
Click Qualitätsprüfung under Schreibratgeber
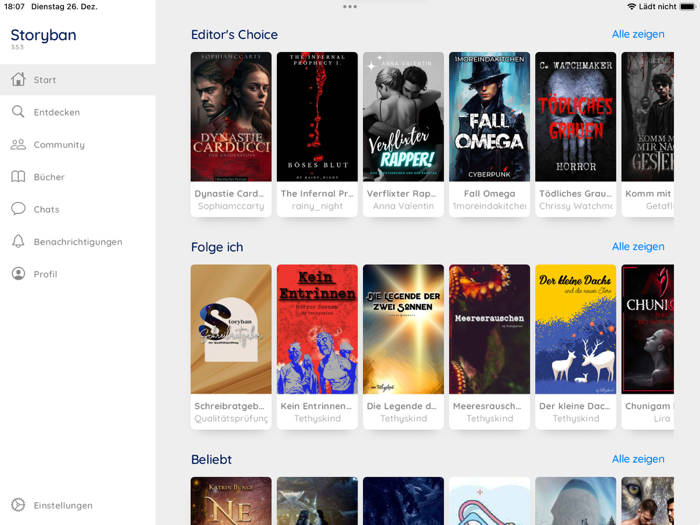pyautogui.click(x=231, y=418)
